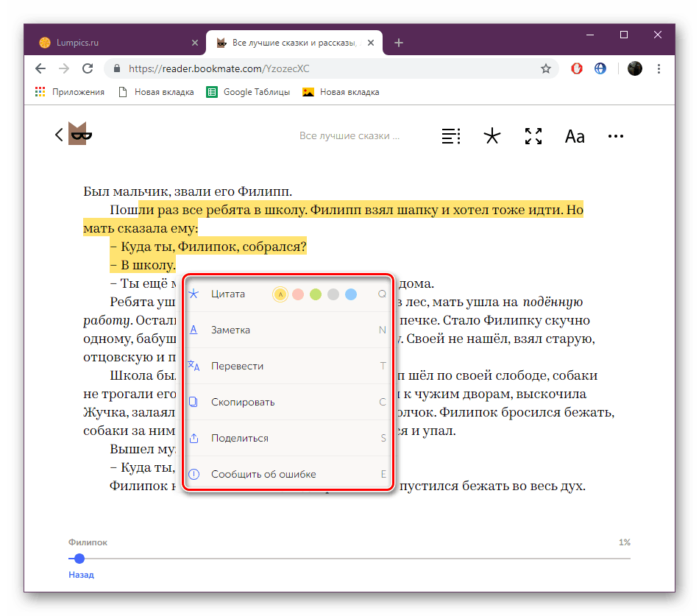Image resolution: width=699 pixels, height=616 pixels.
Task: Open the Chrome three-dot menu
Action: pyautogui.click(x=659, y=68)
